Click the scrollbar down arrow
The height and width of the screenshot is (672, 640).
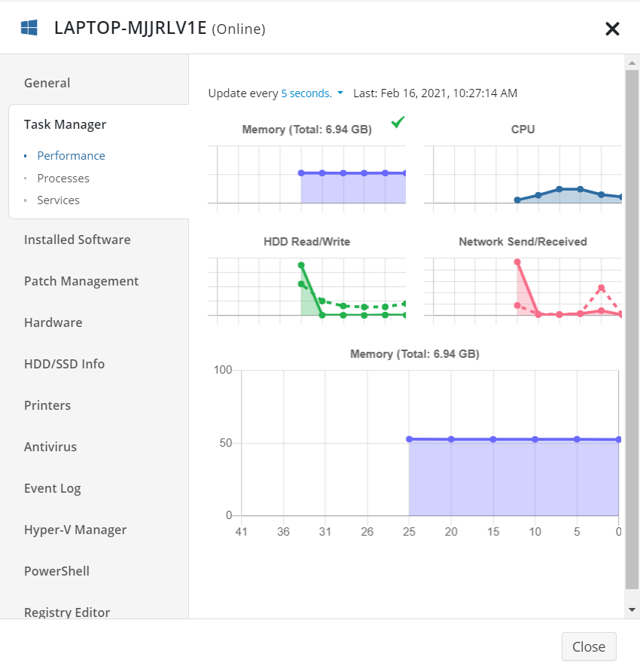pyautogui.click(x=632, y=607)
